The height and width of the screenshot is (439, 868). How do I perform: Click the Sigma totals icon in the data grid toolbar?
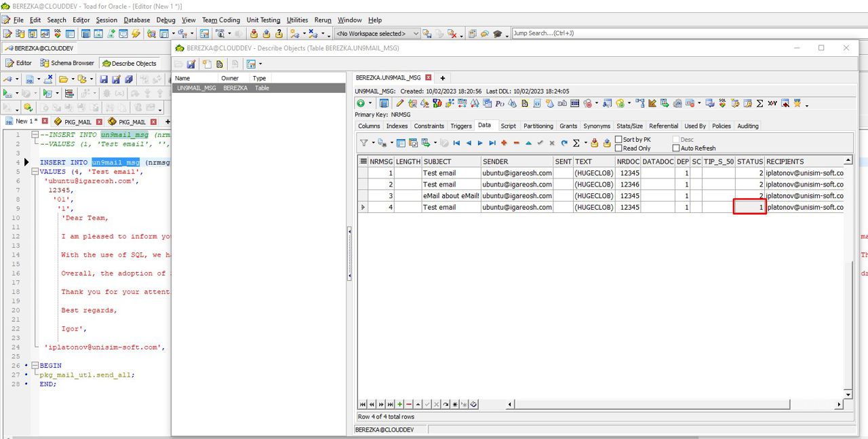[x=576, y=143]
